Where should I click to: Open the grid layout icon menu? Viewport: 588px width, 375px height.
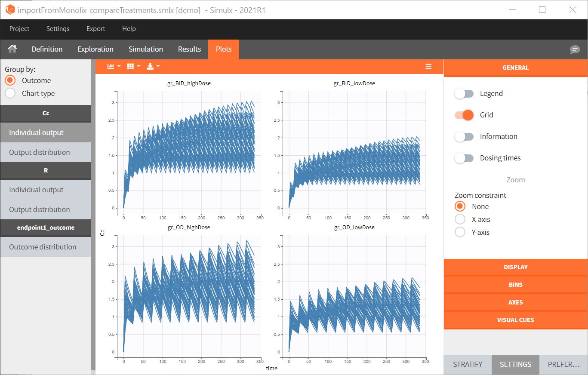point(133,66)
